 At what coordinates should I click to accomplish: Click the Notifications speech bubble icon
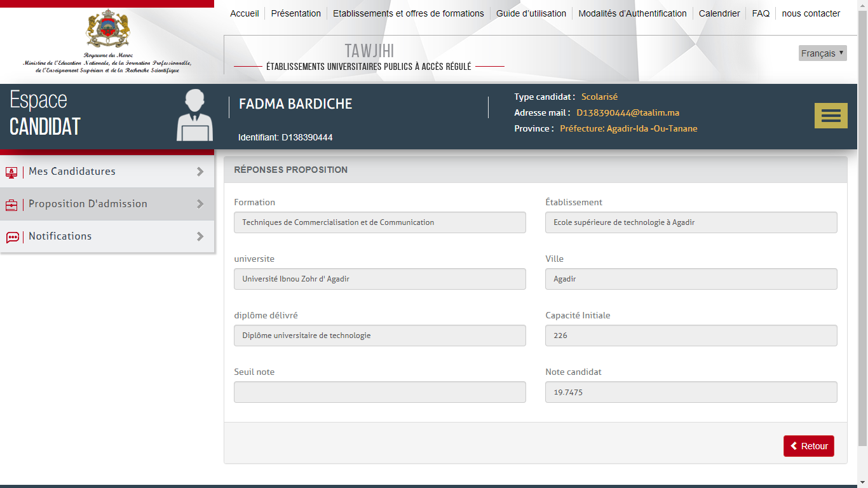(12, 237)
